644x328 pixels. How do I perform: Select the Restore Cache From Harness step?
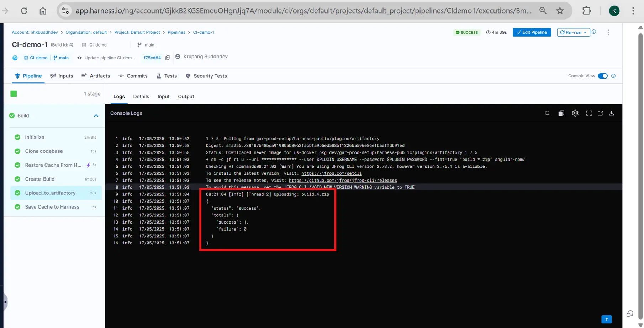tap(56, 165)
